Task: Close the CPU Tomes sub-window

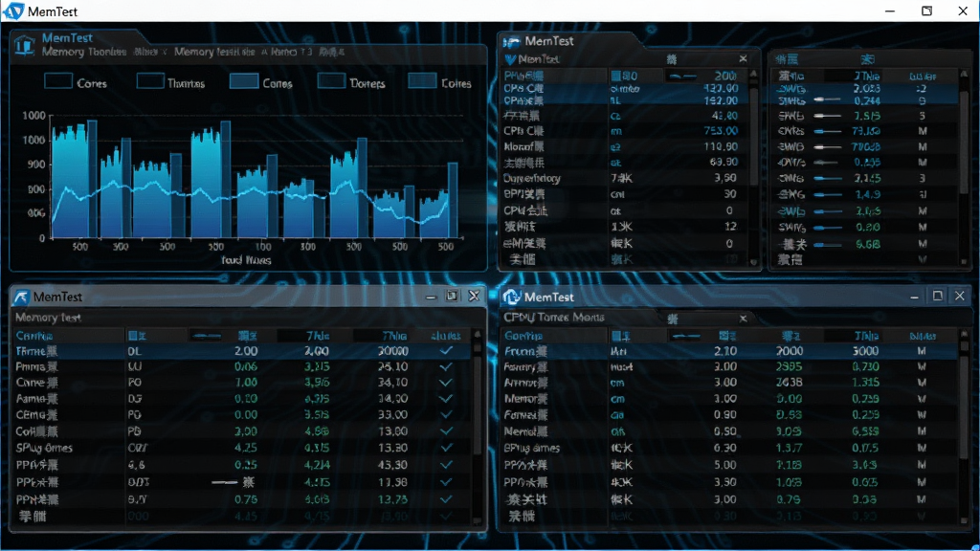Action: point(959,296)
